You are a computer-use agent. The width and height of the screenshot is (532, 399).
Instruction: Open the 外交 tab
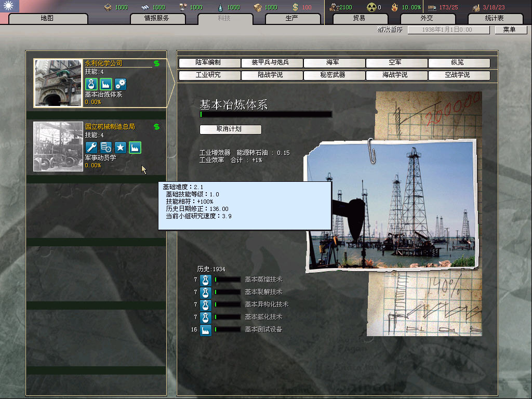click(427, 18)
